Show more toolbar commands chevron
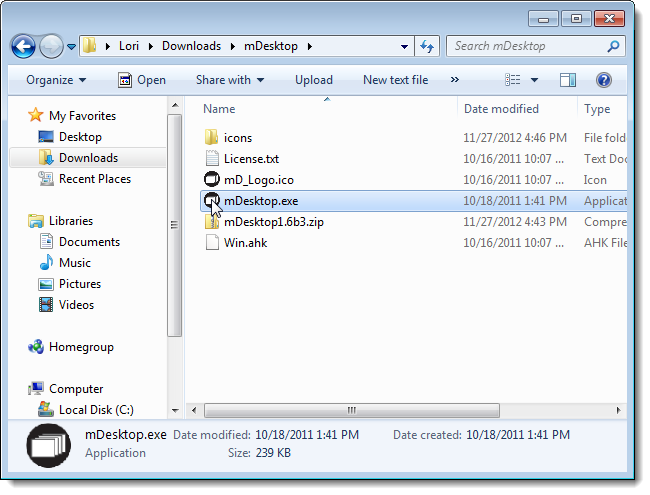 (455, 80)
